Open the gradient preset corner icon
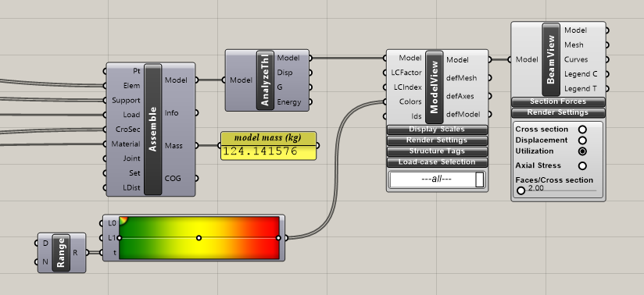 pyautogui.click(x=123, y=220)
